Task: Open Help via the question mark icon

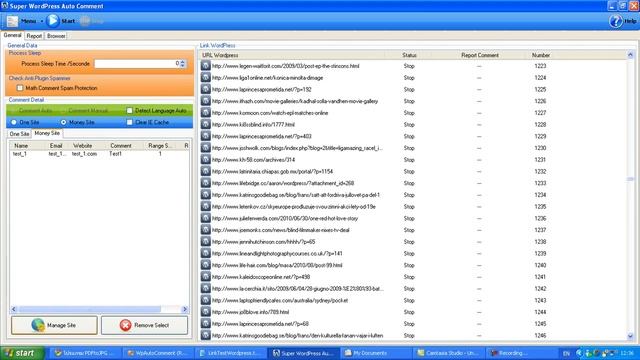Action: [616, 21]
